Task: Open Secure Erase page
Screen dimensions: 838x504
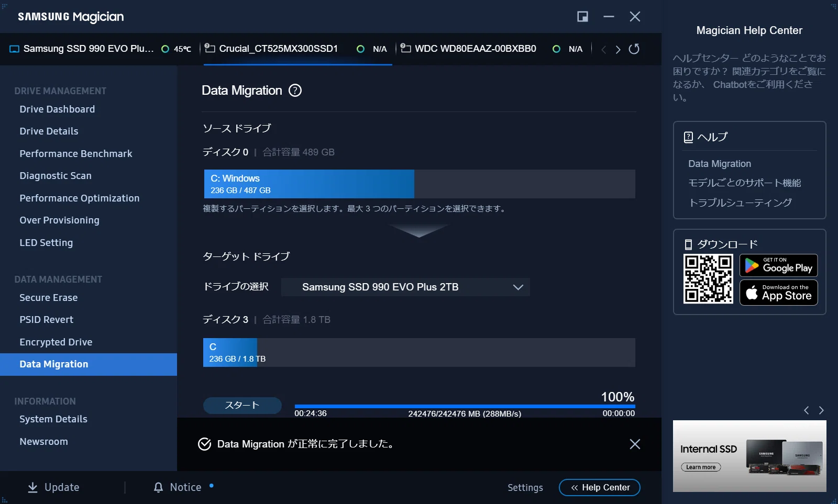Action: coord(48,298)
